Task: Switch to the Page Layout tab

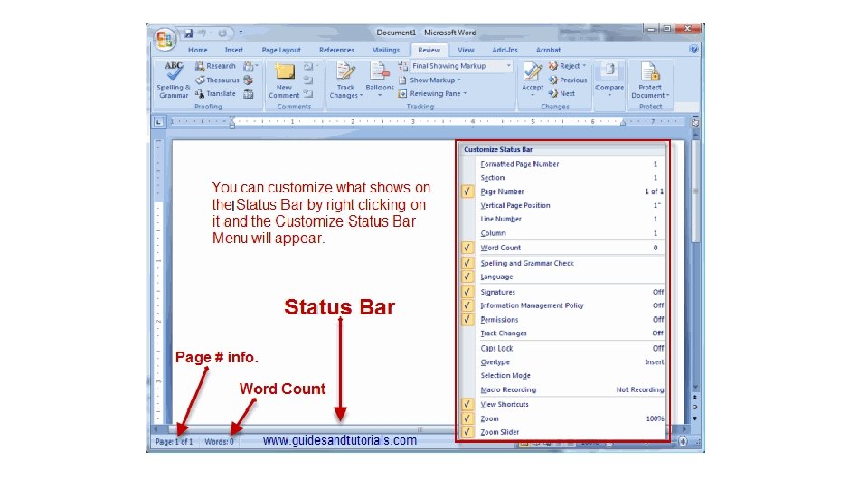Action: tap(281, 50)
